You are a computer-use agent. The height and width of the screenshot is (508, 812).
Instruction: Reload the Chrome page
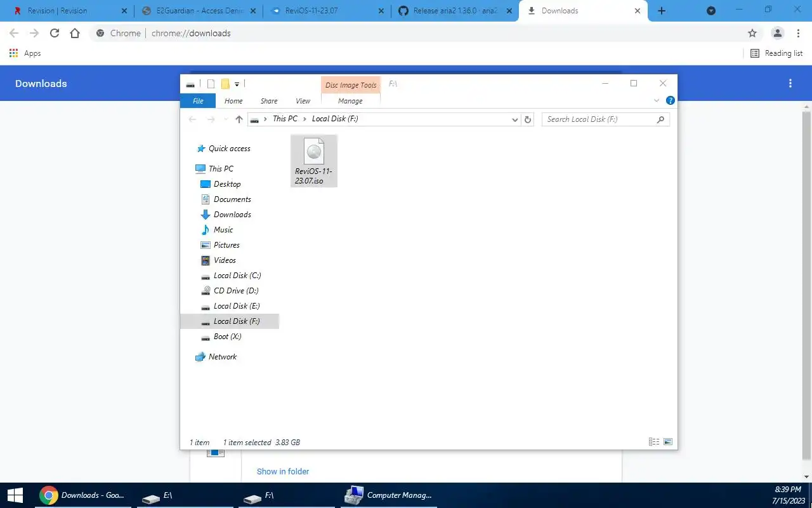tap(55, 33)
